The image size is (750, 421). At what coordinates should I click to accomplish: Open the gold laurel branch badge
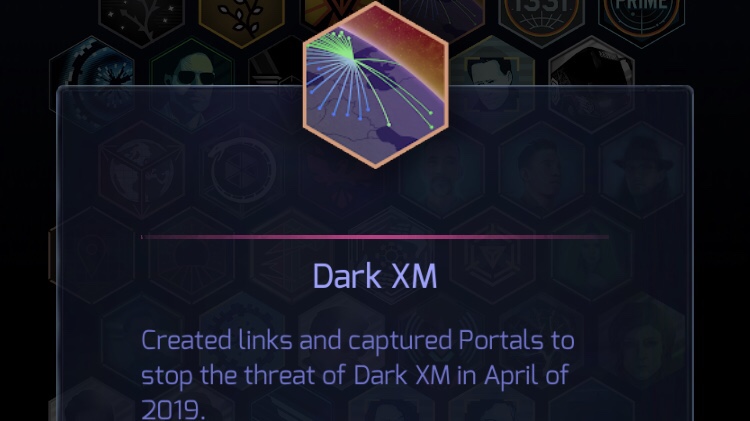[x=242, y=17]
